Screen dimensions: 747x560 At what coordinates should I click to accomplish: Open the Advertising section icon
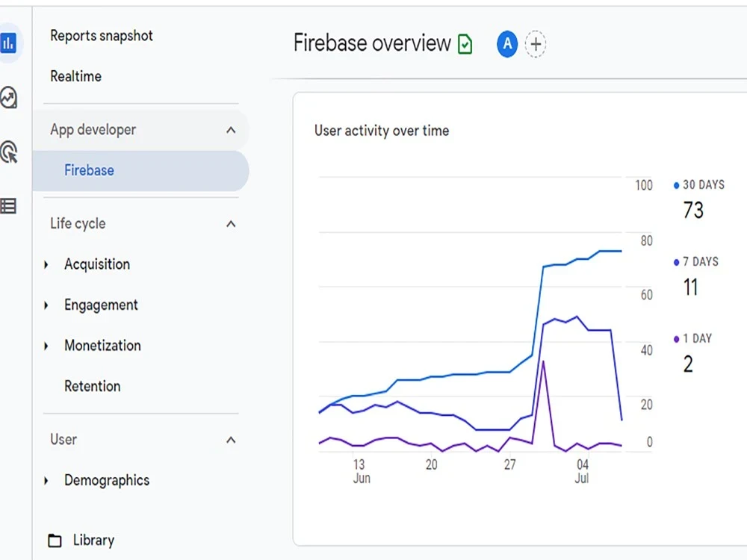10,152
